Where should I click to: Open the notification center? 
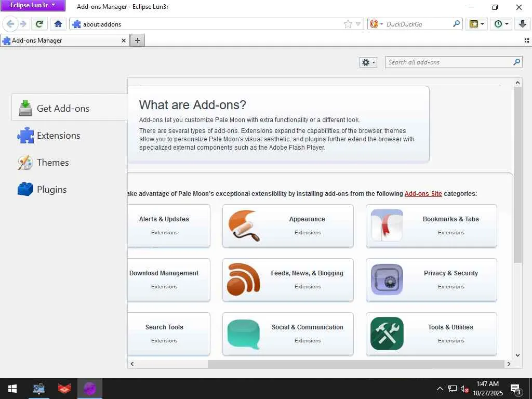[516, 389]
